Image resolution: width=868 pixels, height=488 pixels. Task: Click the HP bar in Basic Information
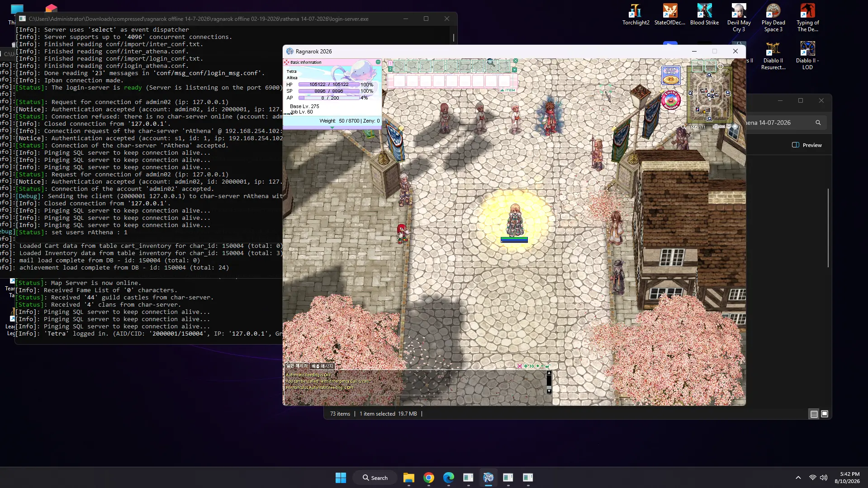(x=329, y=85)
